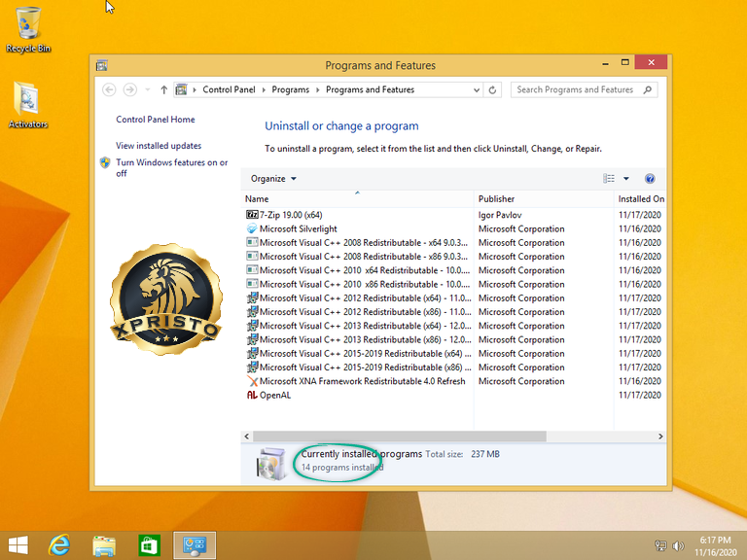Click Programs and Features breadcrumb
747x560 pixels.
[x=371, y=89]
